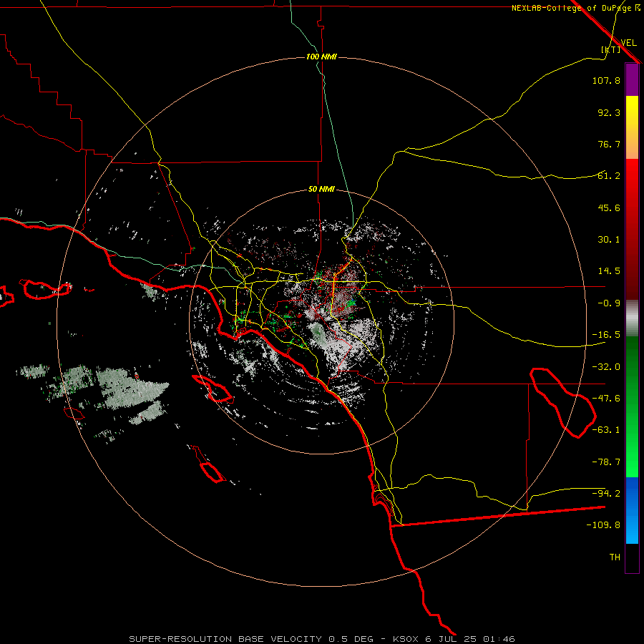The width and height of the screenshot is (644, 644).
Task: Select the 61.2 scale value
Action: [x=609, y=176]
